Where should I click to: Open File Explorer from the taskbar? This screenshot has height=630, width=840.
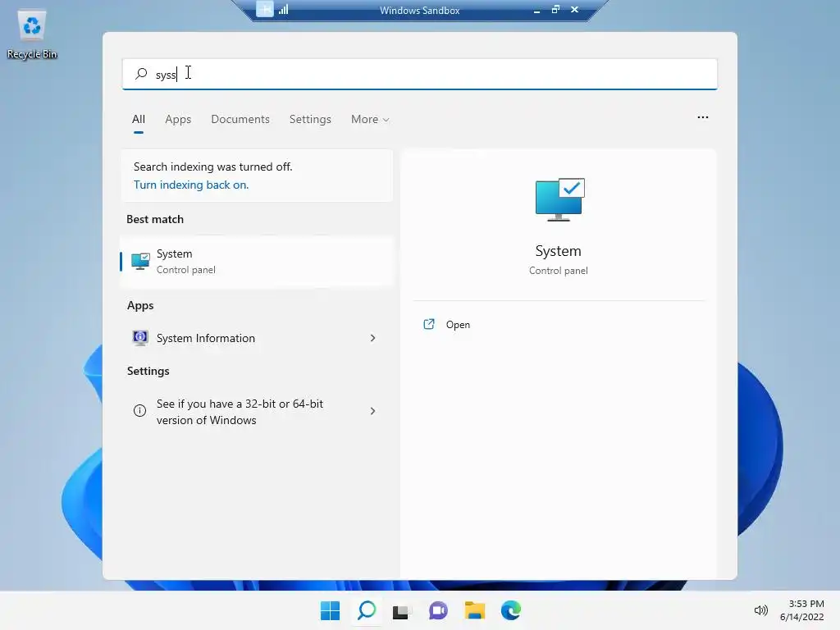coord(475,610)
